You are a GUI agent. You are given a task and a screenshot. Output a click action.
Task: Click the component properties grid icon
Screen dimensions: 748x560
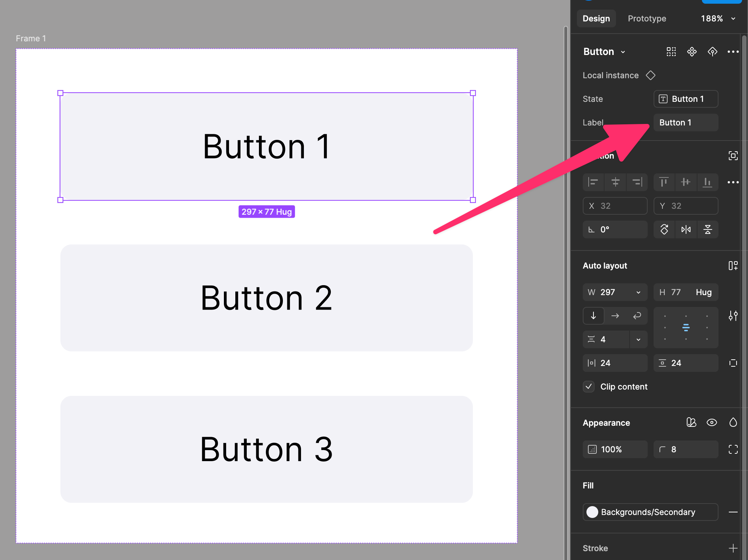(671, 52)
